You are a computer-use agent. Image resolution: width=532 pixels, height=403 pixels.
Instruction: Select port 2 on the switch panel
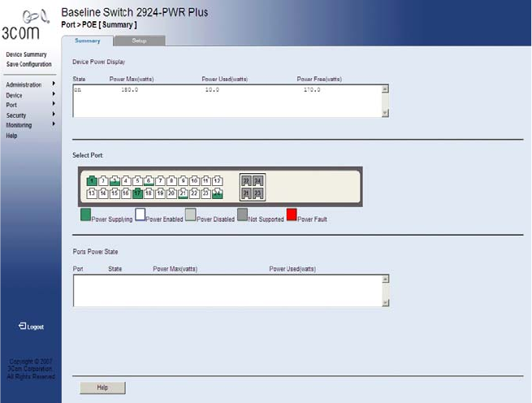point(103,181)
